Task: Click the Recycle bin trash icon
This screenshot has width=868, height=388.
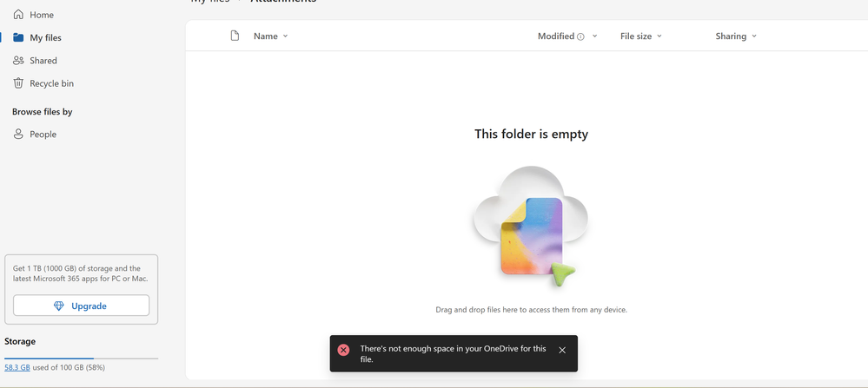Action: (18, 83)
